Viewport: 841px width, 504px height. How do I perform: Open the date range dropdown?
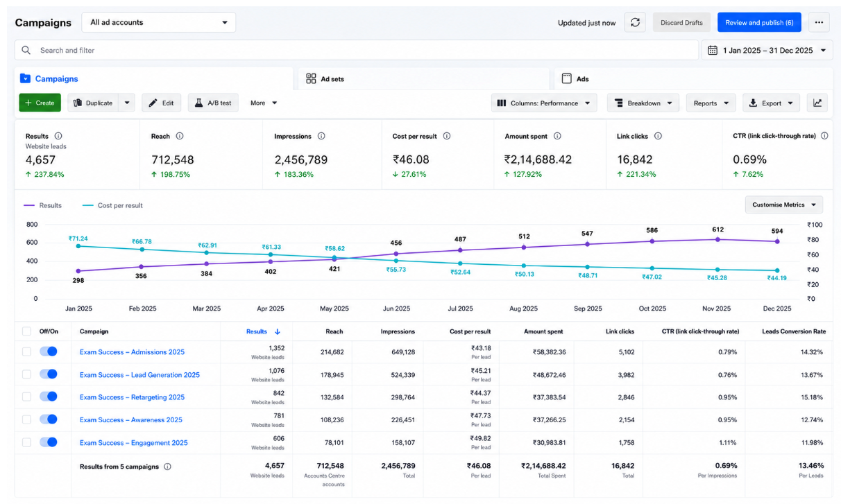(x=767, y=50)
